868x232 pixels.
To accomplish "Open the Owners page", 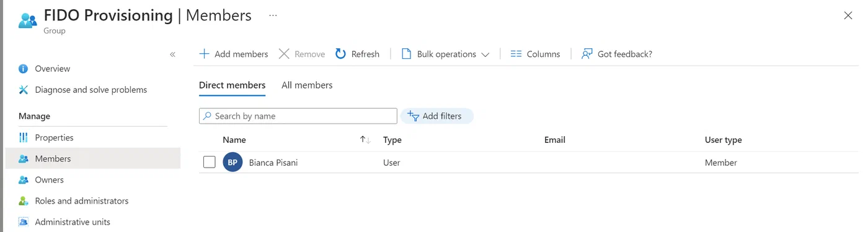I will pyautogui.click(x=50, y=180).
